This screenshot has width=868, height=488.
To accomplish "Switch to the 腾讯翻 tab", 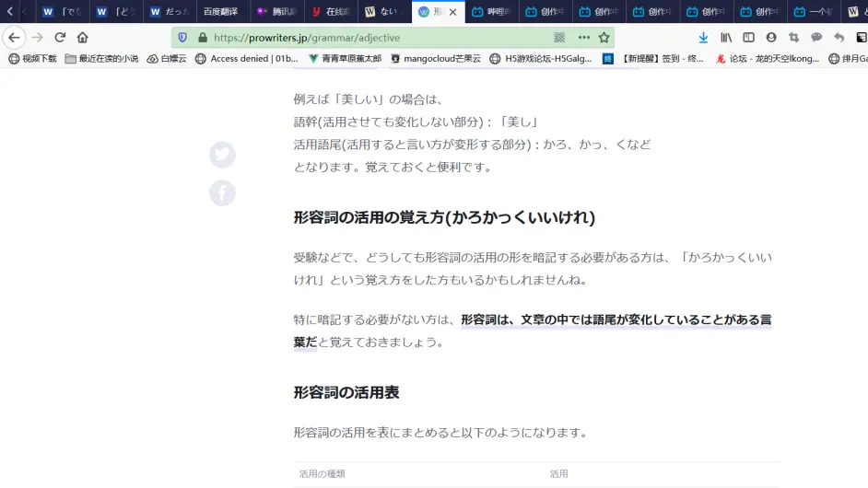I will [x=277, y=12].
